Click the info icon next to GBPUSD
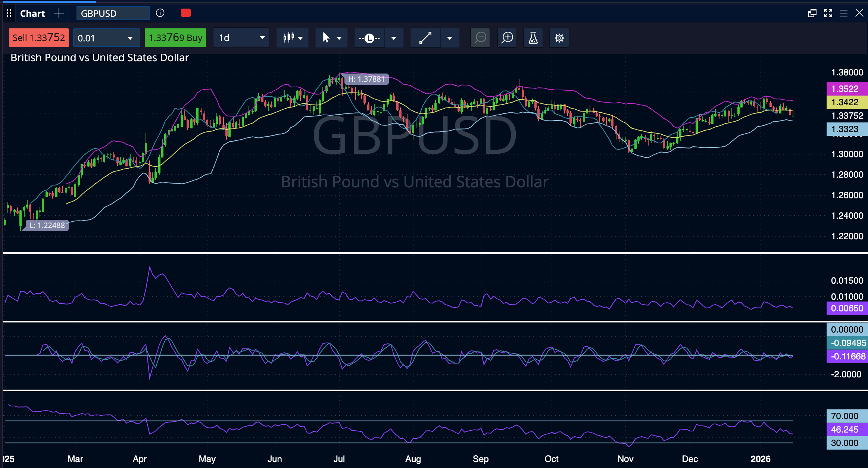 click(x=160, y=13)
